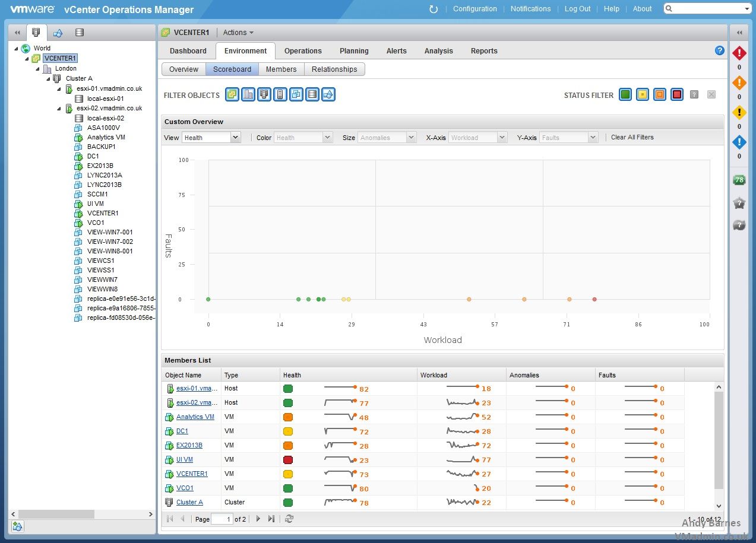Open the Actions dropdown menu
Screen dimensions: 756x543
tap(238, 33)
